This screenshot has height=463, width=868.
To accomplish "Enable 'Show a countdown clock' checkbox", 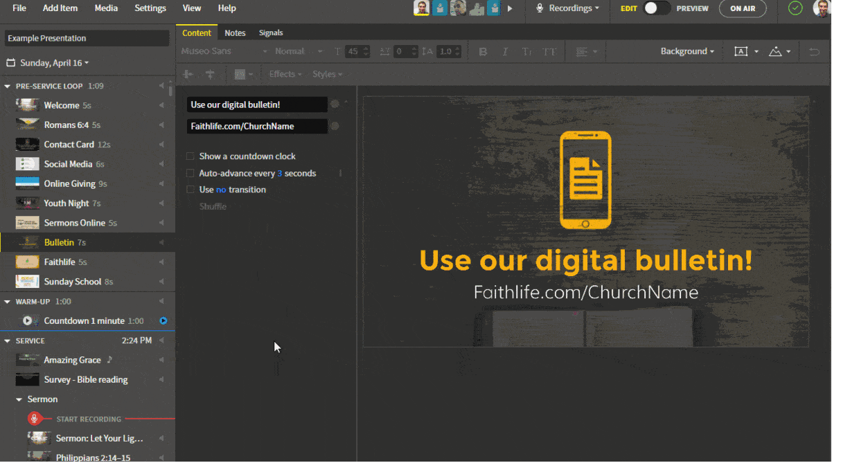I will click(191, 156).
